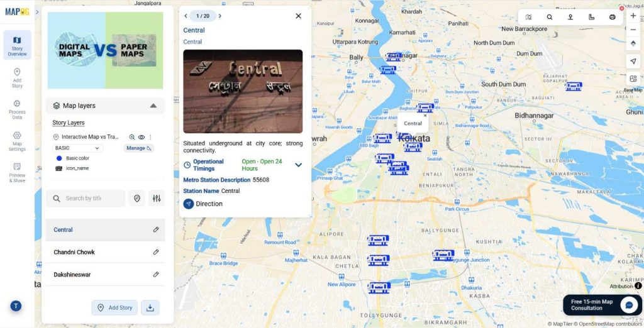The height and width of the screenshot is (328, 644).
Task: Go to next story with right arrow
Action: [220, 16]
